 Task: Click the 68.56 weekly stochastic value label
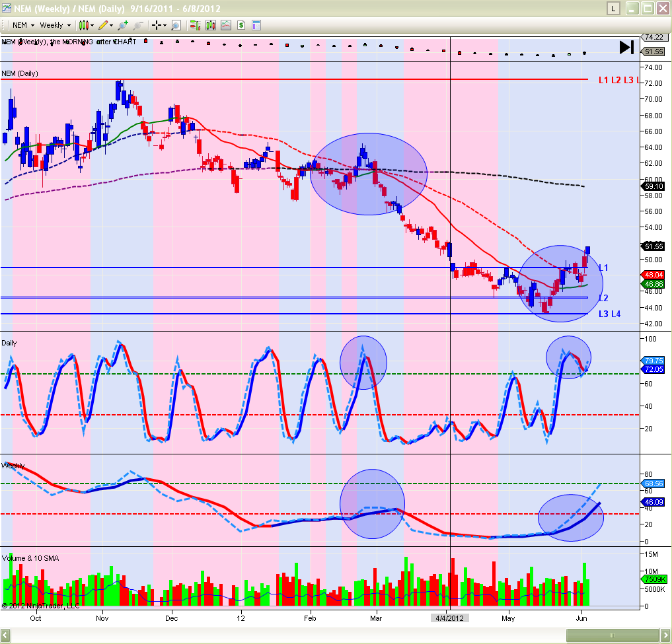(x=653, y=483)
